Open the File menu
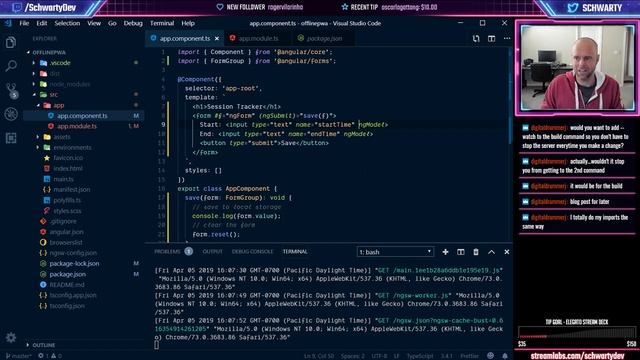 click(24, 23)
